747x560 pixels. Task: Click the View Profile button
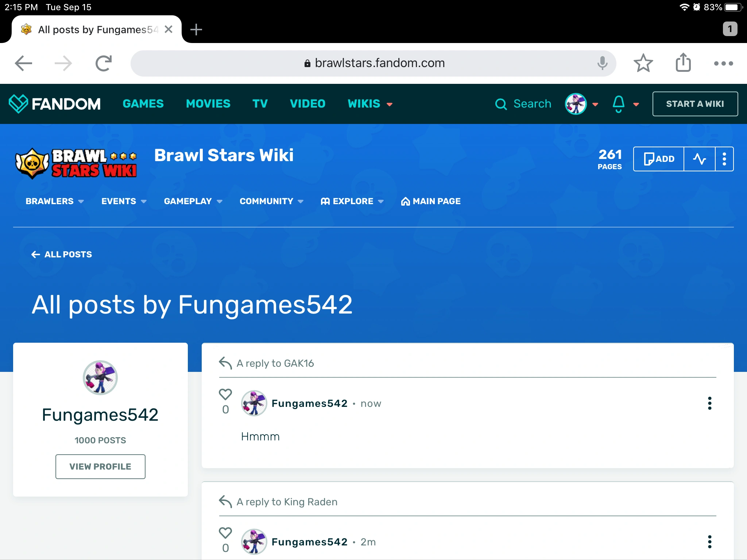click(100, 467)
